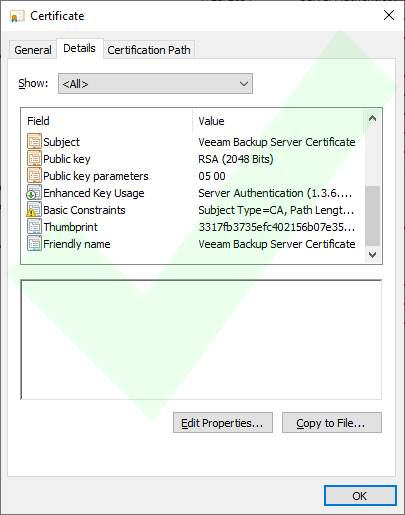Close the Certificate dialog
405x515 pixels.
(x=389, y=15)
